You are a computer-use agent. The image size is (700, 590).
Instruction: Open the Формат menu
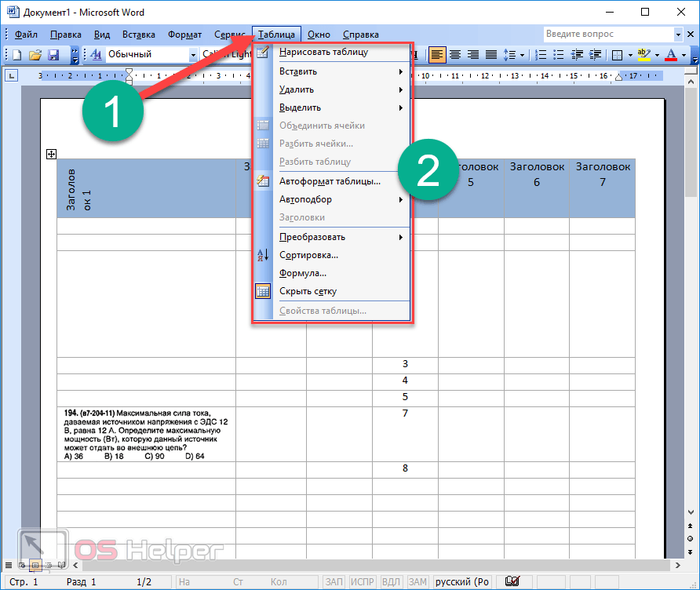coord(184,35)
